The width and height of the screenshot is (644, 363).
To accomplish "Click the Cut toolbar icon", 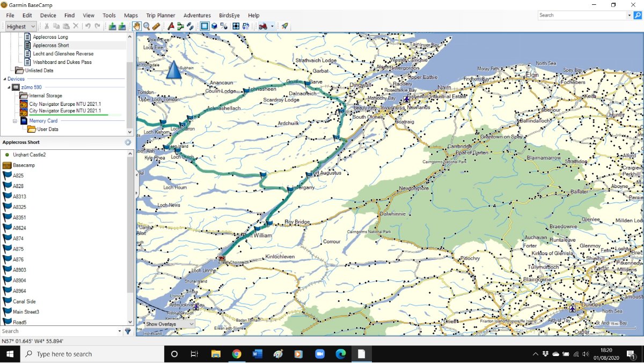I will point(47,26).
